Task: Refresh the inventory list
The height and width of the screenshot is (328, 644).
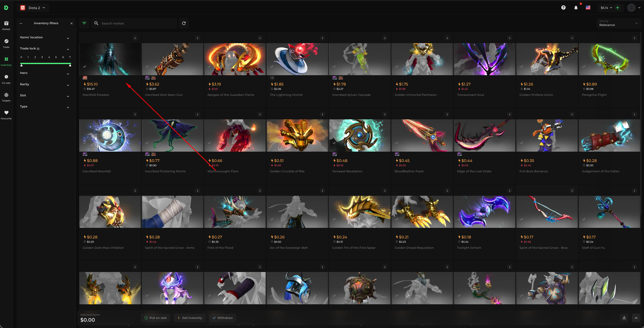Action: 184,23
